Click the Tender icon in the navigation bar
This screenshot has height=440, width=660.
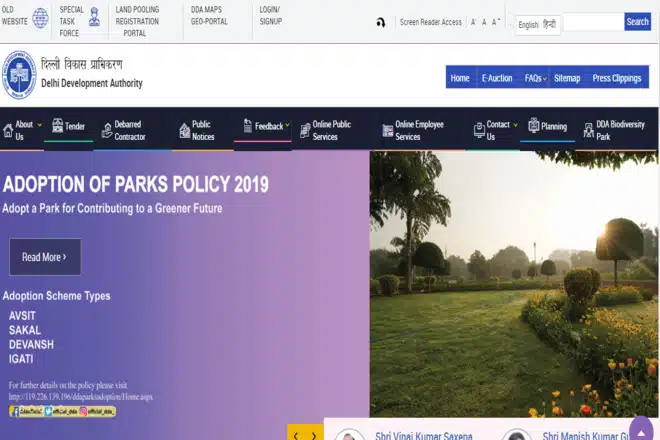(x=57, y=125)
